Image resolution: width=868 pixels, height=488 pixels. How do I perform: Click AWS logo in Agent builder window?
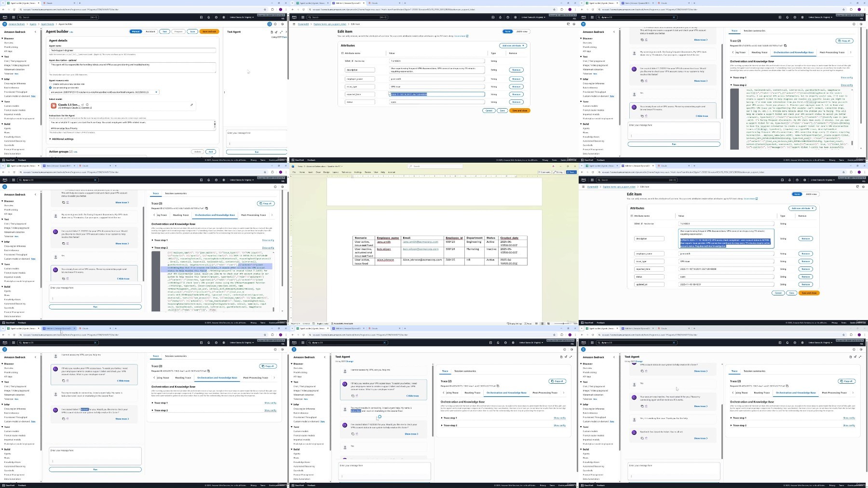(x=5, y=17)
